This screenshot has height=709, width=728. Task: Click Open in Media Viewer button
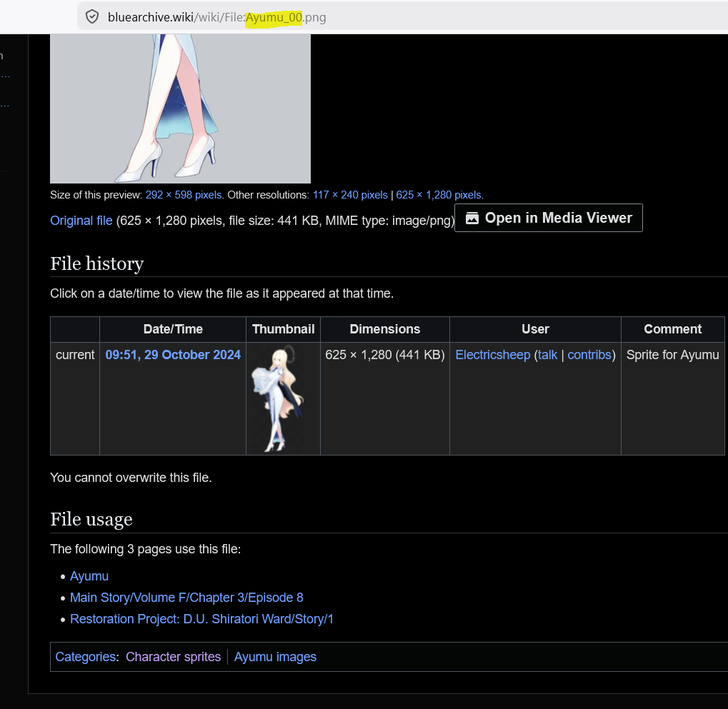click(548, 218)
